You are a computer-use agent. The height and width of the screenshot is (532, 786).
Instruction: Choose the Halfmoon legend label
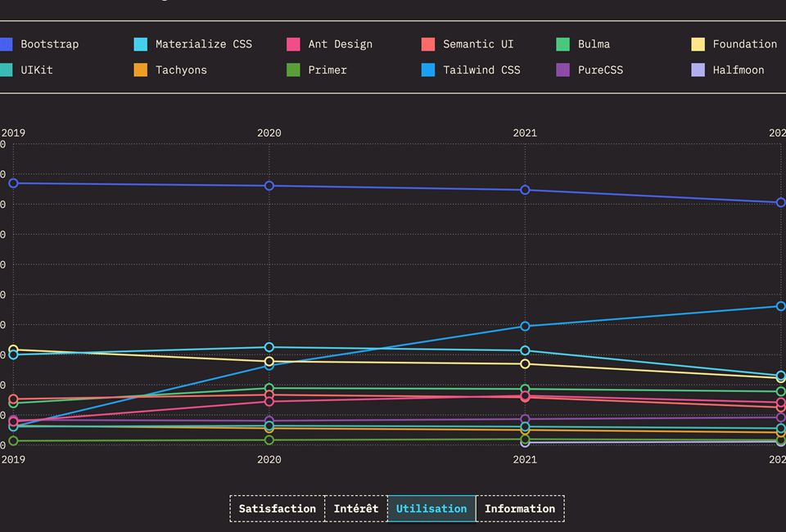(739, 70)
